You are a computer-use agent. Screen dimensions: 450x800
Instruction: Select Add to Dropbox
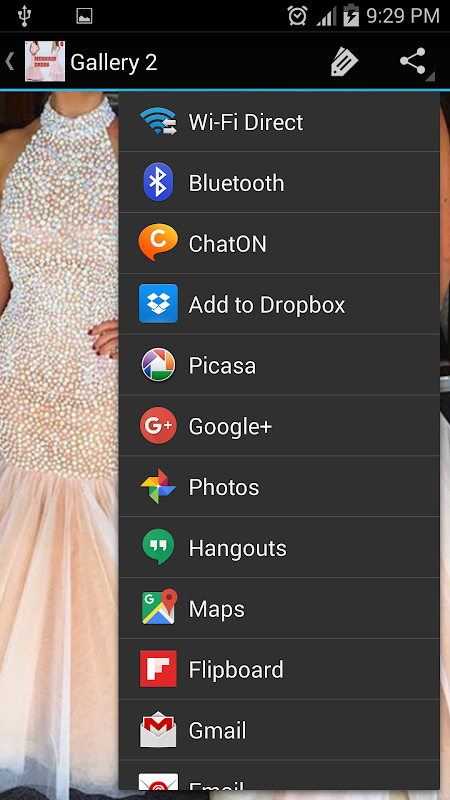click(279, 304)
